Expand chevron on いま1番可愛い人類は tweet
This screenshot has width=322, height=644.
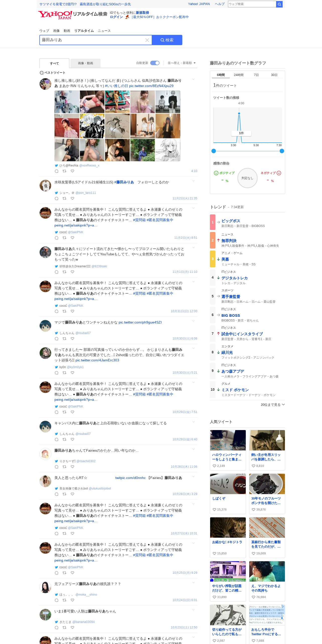pyautogui.click(x=193, y=610)
